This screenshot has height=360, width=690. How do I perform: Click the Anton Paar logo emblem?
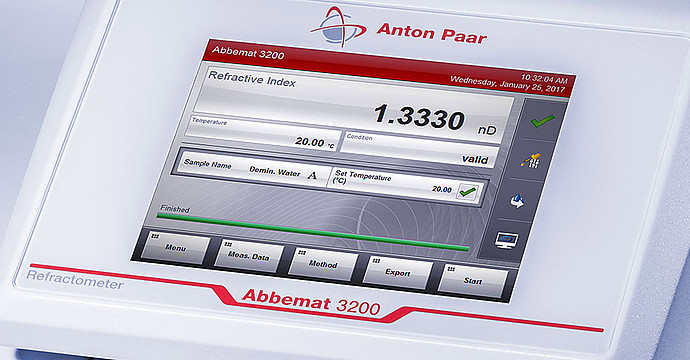pos(338,26)
